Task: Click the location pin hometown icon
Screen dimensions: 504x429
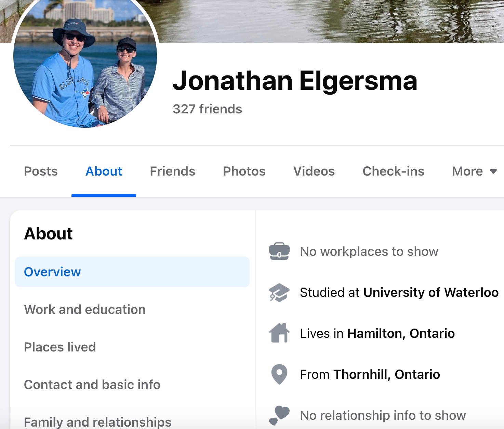Action: (x=279, y=374)
